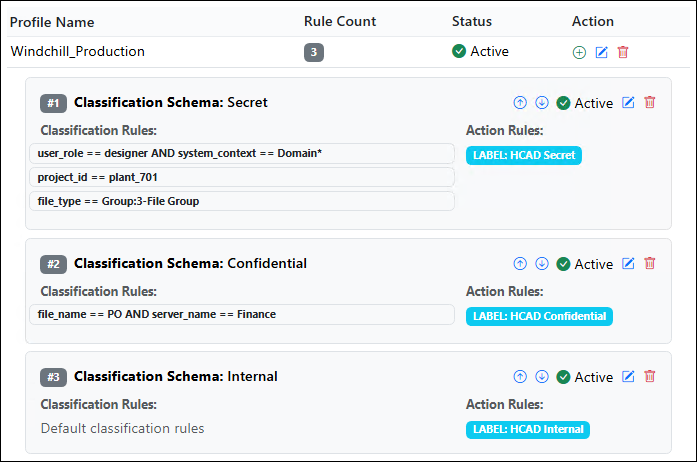
Task: Delete the Internal classification schema
Action: tap(650, 377)
